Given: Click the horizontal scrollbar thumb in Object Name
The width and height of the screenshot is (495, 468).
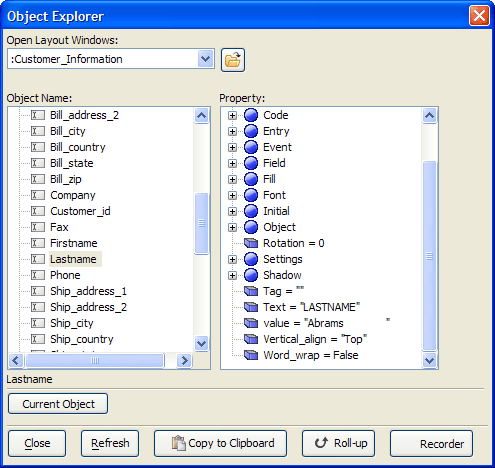Looking at the screenshot, I should tap(95, 360).
